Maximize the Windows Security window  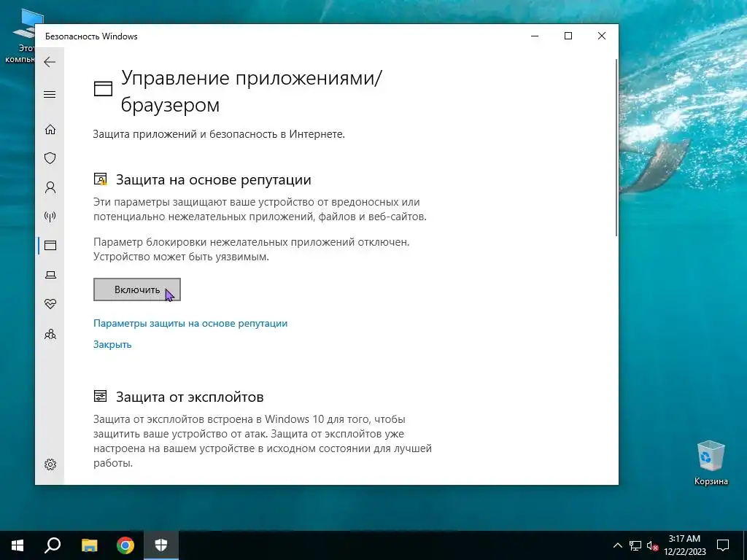coord(568,36)
